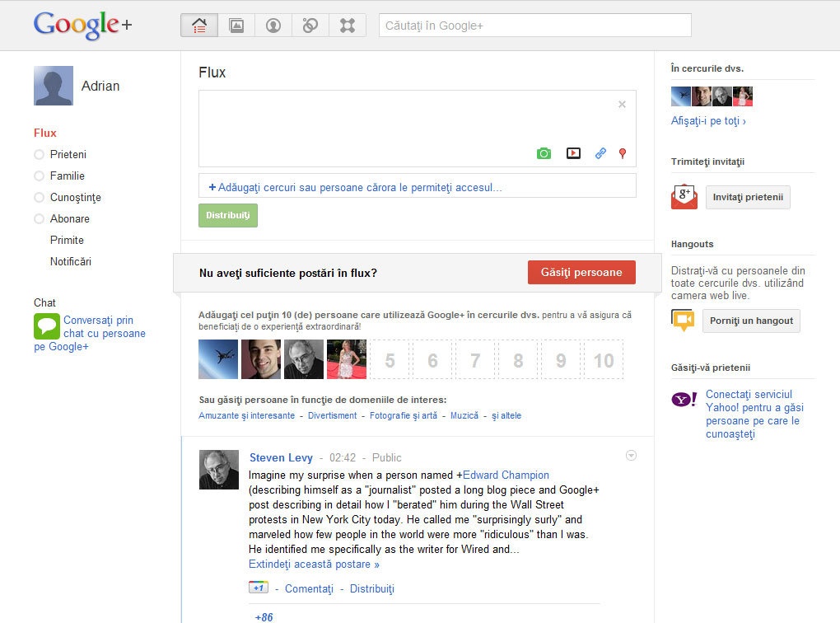Click the Public visibility label
The width and height of the screenshot is (840, 623).
387,458
